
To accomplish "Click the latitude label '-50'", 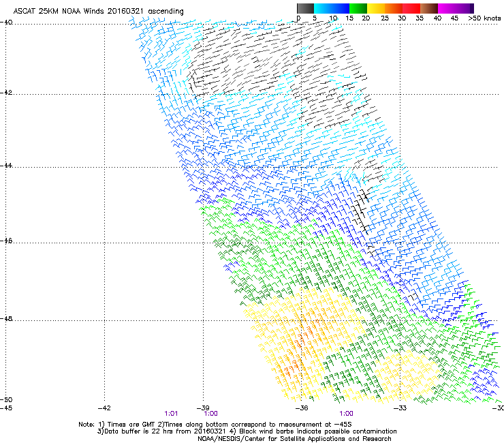I will click(x=6, y=399).
